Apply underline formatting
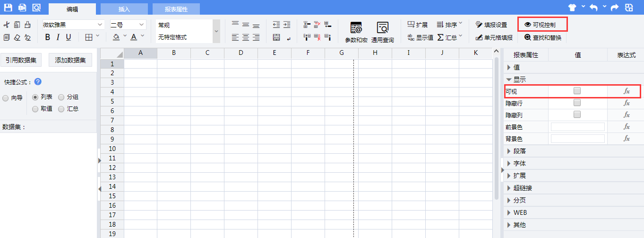 click(69, 37)
